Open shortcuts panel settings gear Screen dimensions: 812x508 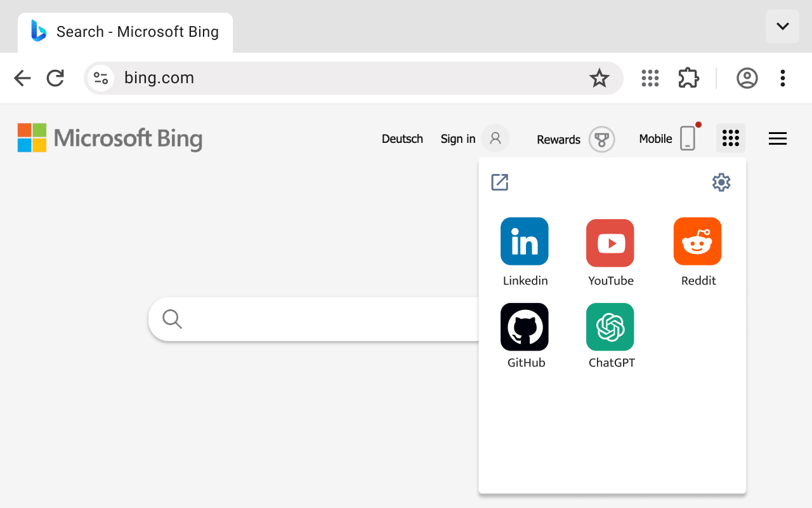(721, 182)
